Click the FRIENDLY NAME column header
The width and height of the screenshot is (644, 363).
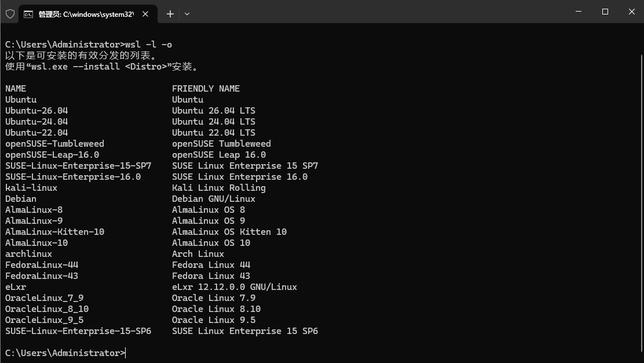tap(206, 89)
